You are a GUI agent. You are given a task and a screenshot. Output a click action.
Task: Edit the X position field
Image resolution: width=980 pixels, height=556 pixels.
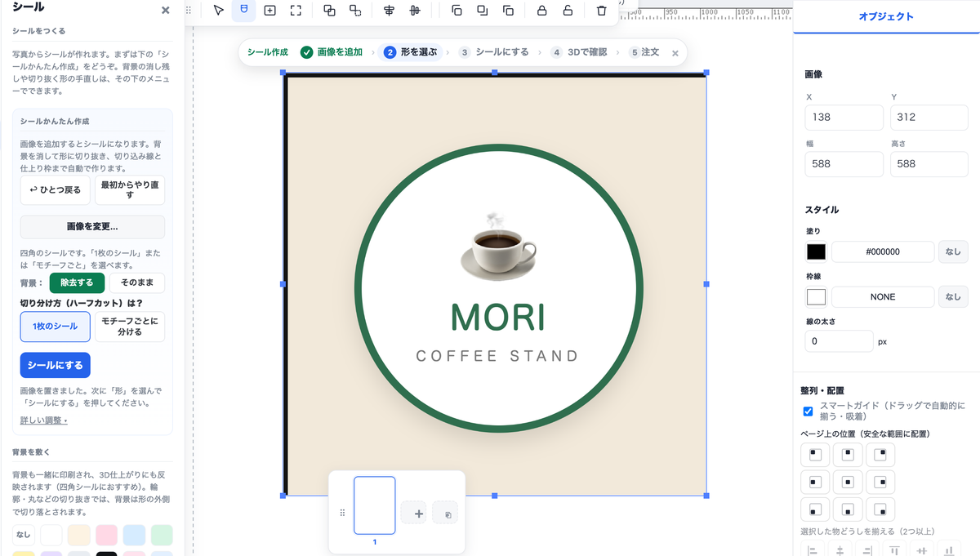click(x=844, y=117)
